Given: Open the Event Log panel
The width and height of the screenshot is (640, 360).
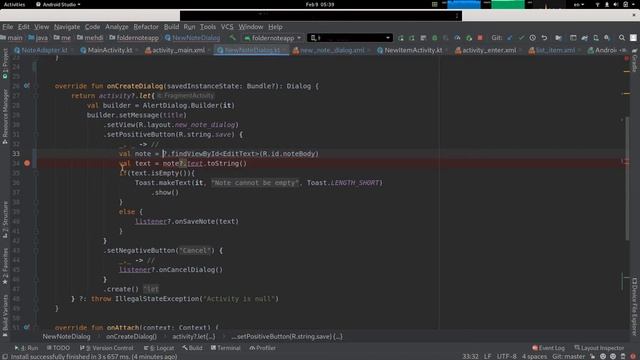Looking at the screenshot, I should click(549, 348).
